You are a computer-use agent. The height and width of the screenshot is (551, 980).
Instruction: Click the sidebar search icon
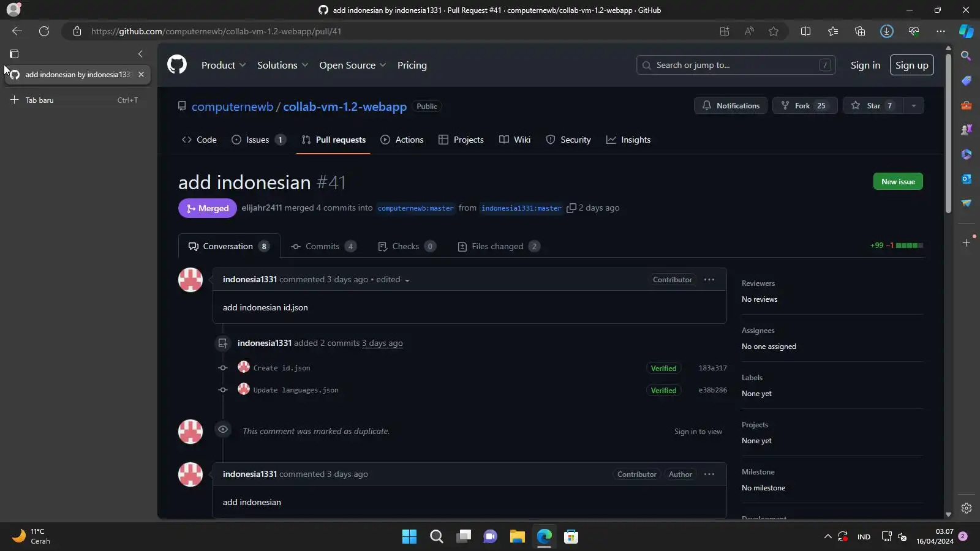pos(966,56)
